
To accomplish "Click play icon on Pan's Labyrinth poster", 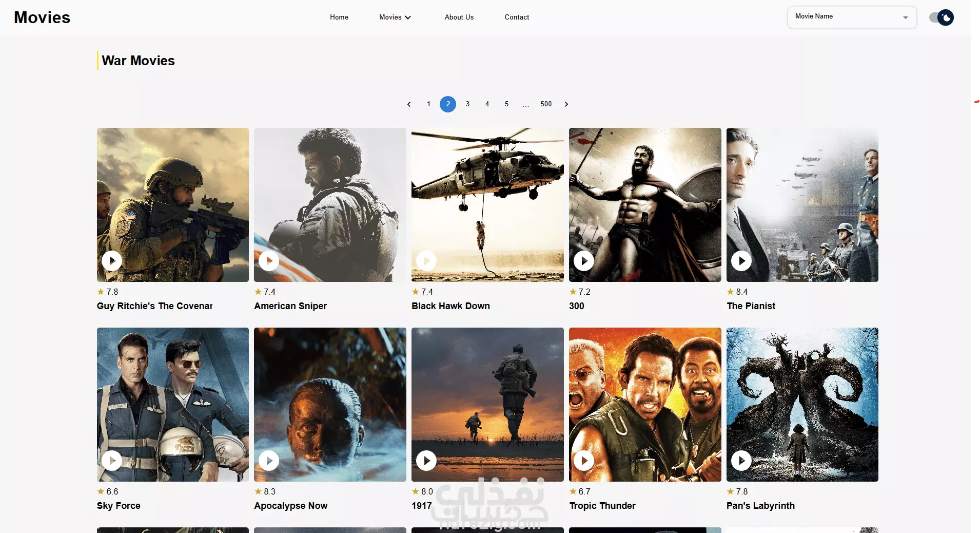I will [x=741, y=461].
